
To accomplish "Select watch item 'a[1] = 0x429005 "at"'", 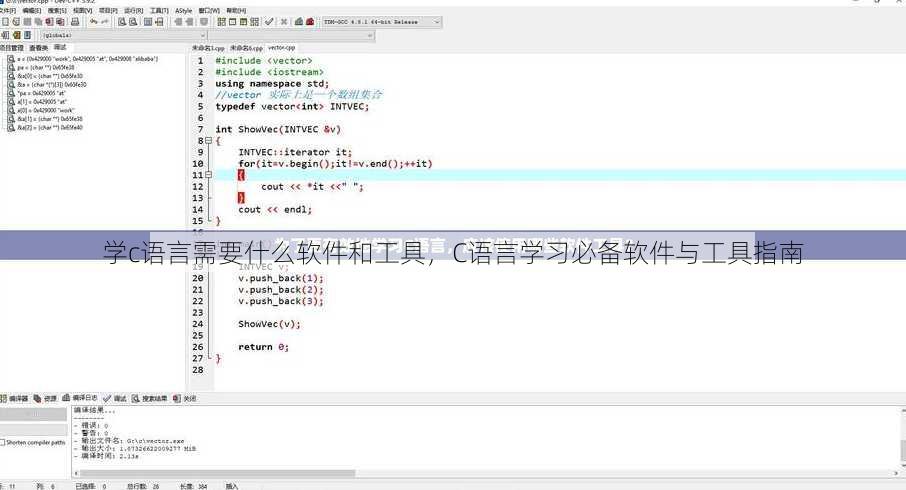I will coord(42,102).
